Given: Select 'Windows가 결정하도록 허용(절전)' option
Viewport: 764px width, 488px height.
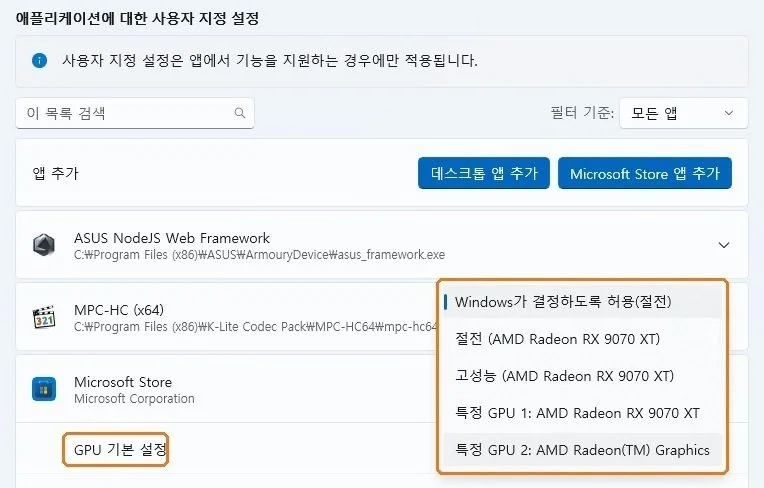Looking at the screenshot, I should click(582, 302).
